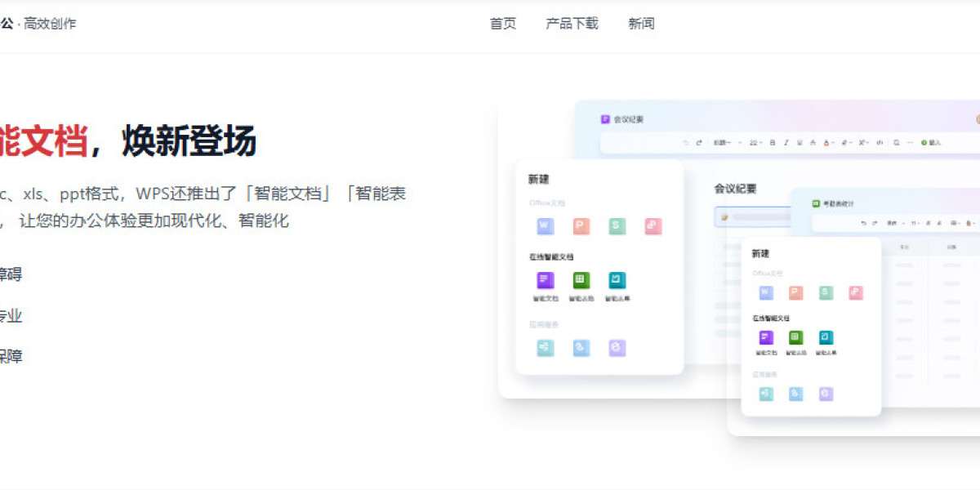Open the 首页 navigation item
This screenshot has width=980, height=490.
503,24
